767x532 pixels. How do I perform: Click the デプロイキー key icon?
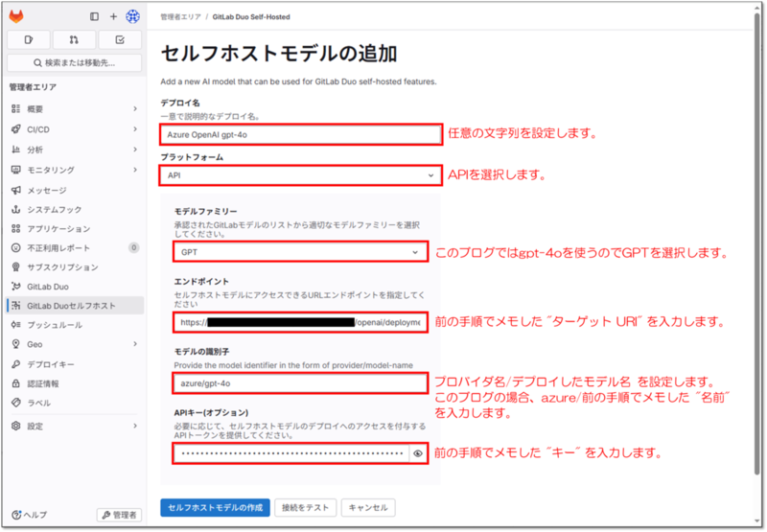coord(16,364)
